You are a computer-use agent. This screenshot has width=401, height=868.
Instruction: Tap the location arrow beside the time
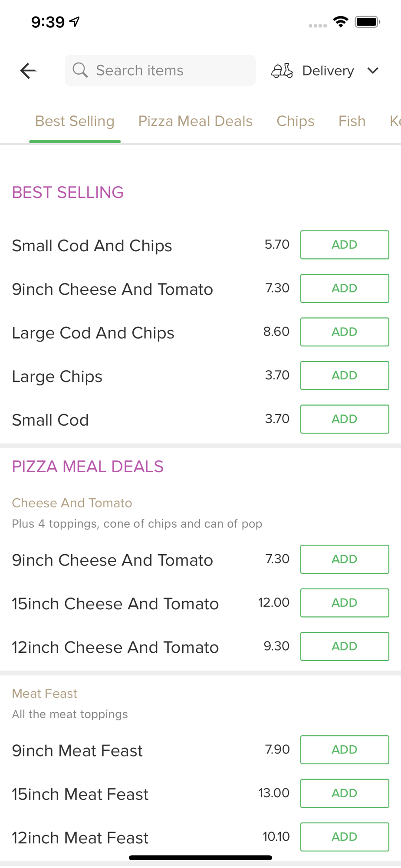(x=75, y=21)
